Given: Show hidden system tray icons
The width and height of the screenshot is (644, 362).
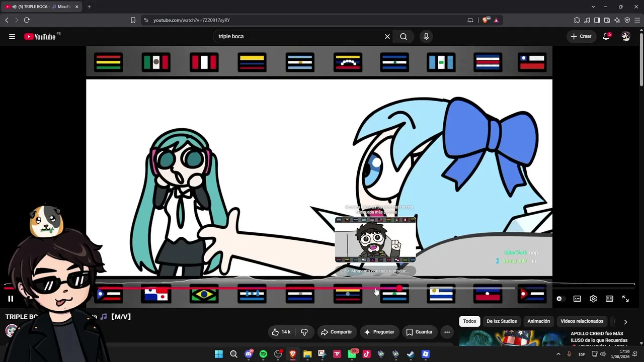Looking at the screenshot, I should pos(558,354).
